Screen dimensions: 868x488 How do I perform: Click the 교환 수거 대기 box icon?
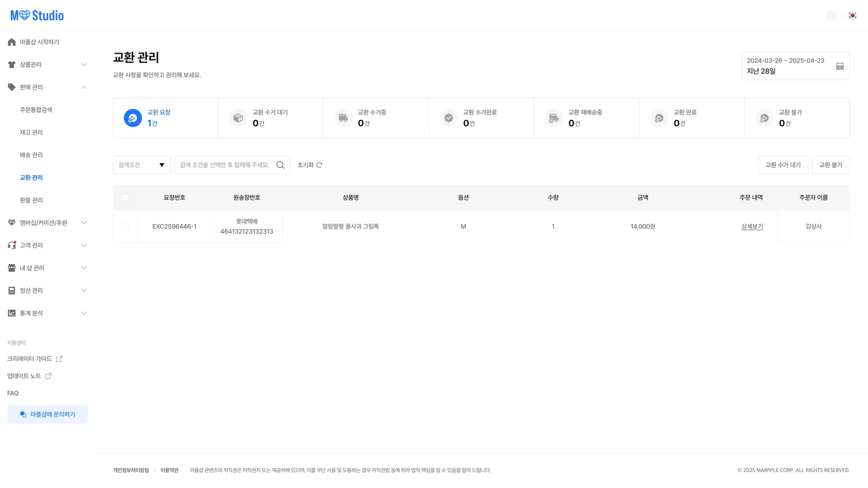point(238,118)
